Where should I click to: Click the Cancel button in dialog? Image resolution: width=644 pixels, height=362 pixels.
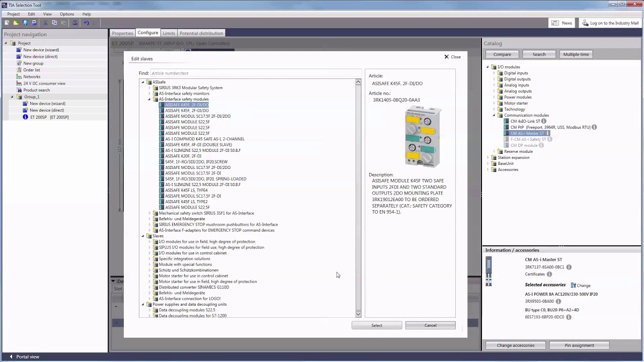[x=430, y=325]
